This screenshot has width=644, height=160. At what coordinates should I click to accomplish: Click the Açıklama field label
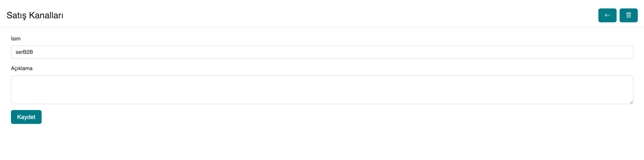pos(22,68)
